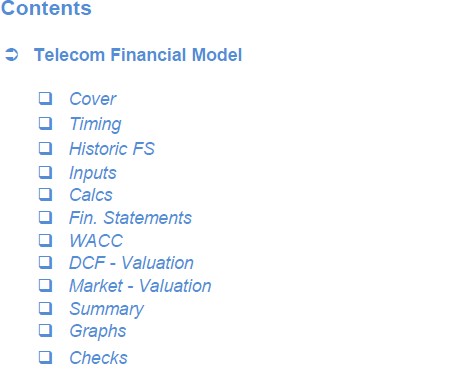Click the box icon beside WACC

[x=46, y=240]
